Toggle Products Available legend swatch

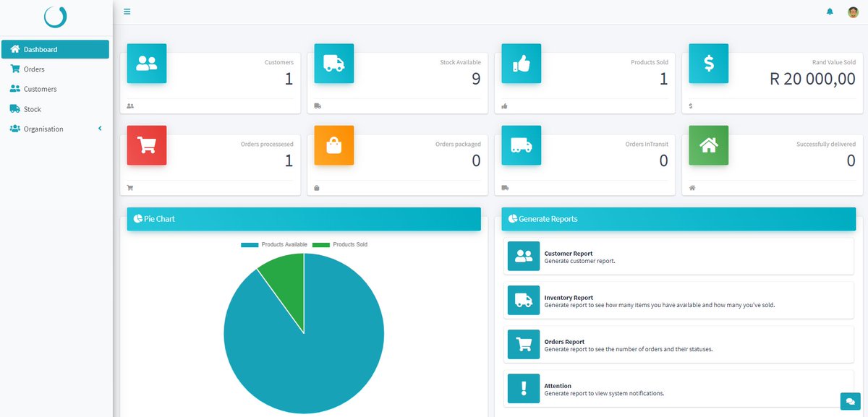(250, 245)
